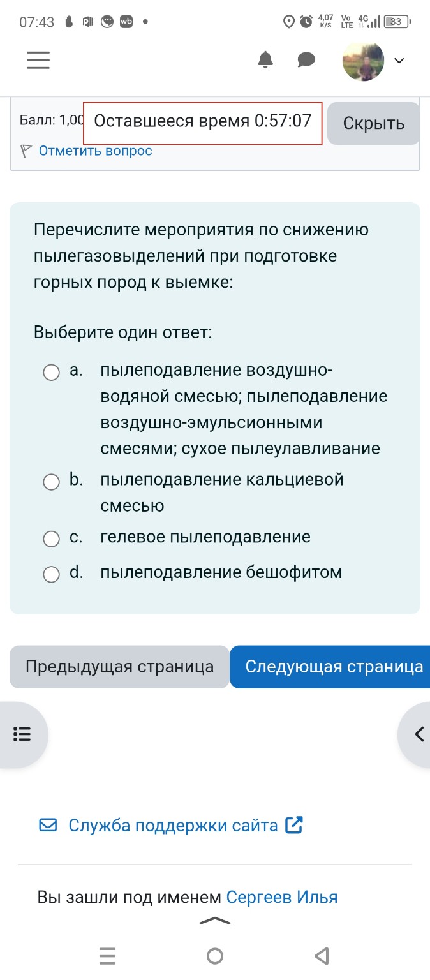Select answer option a about air-water mixture
Image resolution: width=430 pixels, height=980 pixels.
[x=51, y=373]
